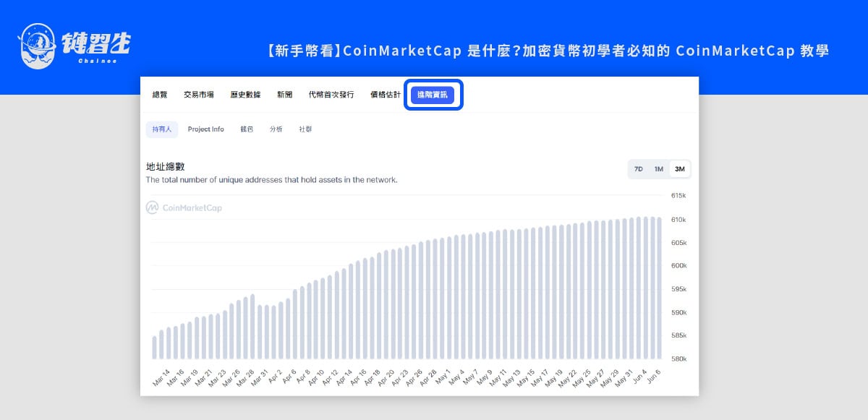Go to the 歷史數據 tab
Image resolution: width=868 pixels, height=420 pixels.
[245, 95]
